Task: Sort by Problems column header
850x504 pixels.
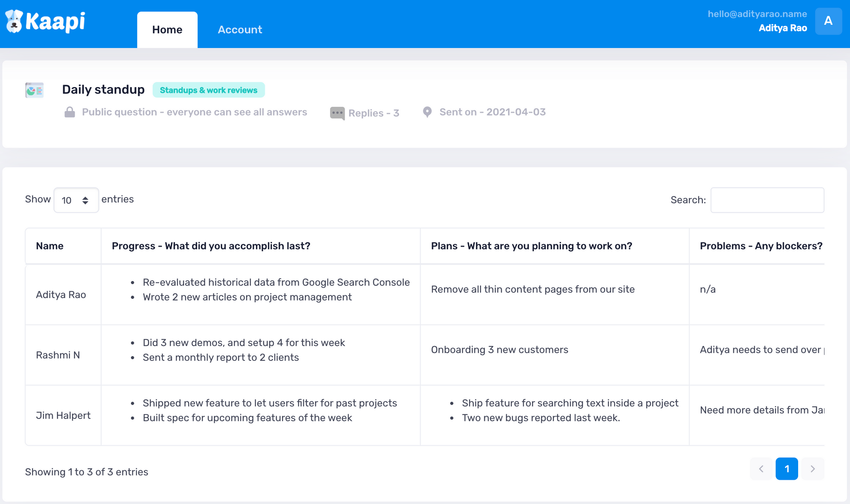Action: [761, 246]
